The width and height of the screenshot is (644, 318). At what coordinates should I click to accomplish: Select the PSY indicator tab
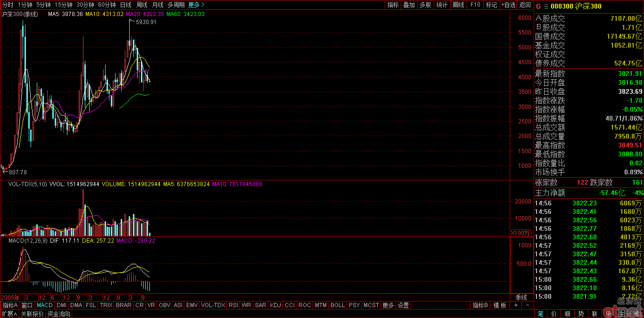pos(354,305)
